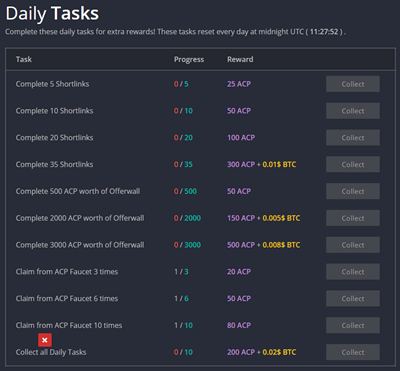Collect reward for 500 ACP Offerwall task
The height and width of the screenshot is (371, 400).
[x=353, y=191]
